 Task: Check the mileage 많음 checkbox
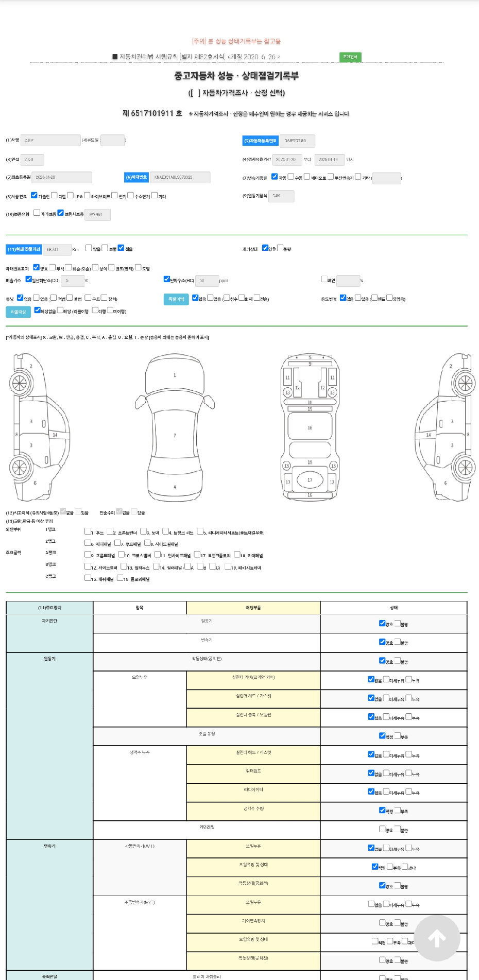pyautogui.click(x=89, y=248)
